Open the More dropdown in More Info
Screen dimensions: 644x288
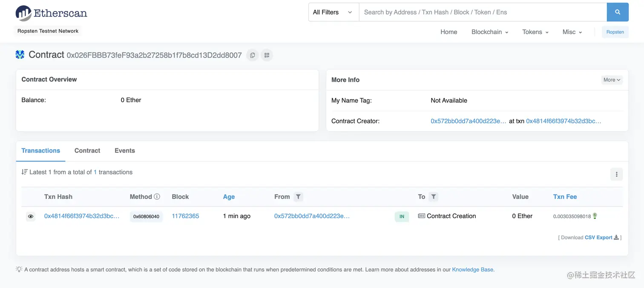point(612,80)
